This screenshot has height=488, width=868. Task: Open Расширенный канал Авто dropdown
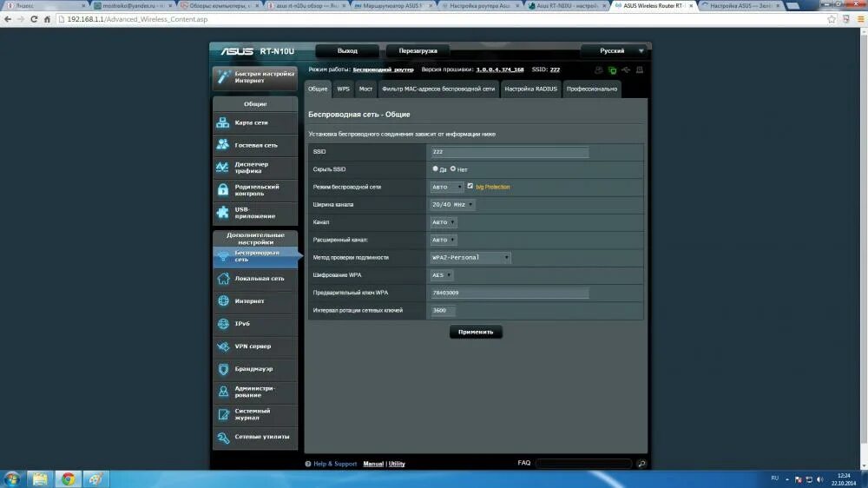444,240
